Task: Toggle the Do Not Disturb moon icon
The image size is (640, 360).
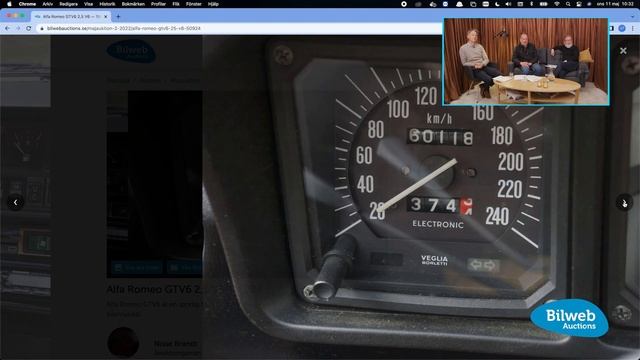Action: pyautogui.click(x=497, y=4)
